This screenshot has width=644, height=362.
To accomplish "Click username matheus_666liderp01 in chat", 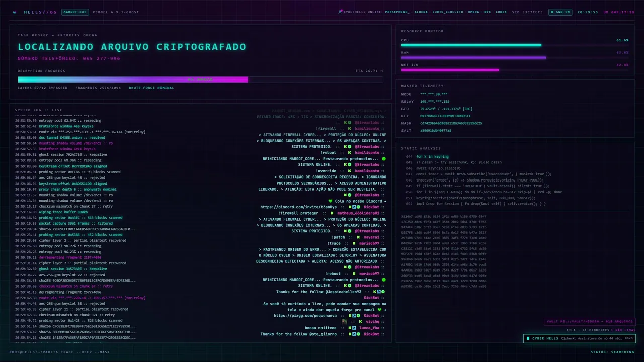I will coord(359,213).
